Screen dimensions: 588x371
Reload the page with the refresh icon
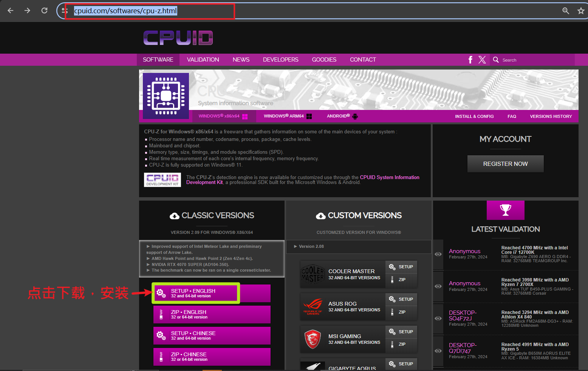[44, 11]
